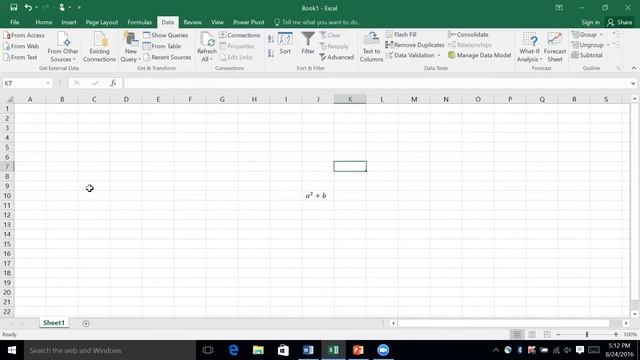
Task: Collapse the ribbon
Action: [633, 68]
